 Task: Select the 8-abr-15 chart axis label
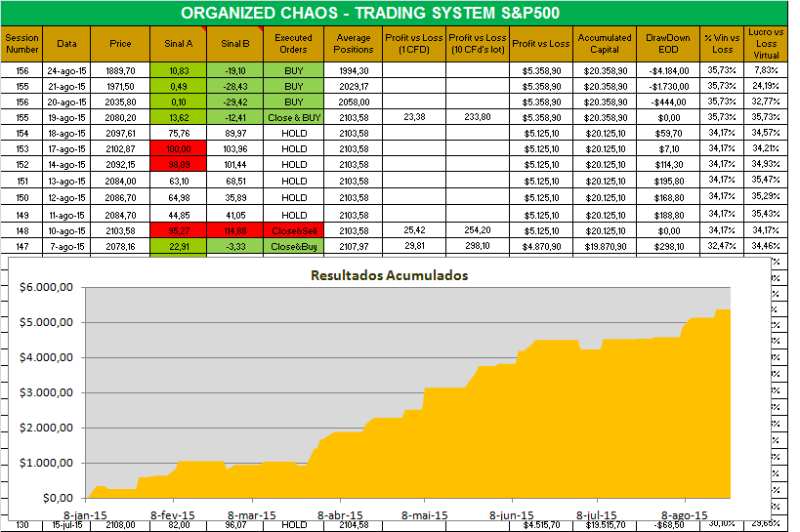click(340, 515)
